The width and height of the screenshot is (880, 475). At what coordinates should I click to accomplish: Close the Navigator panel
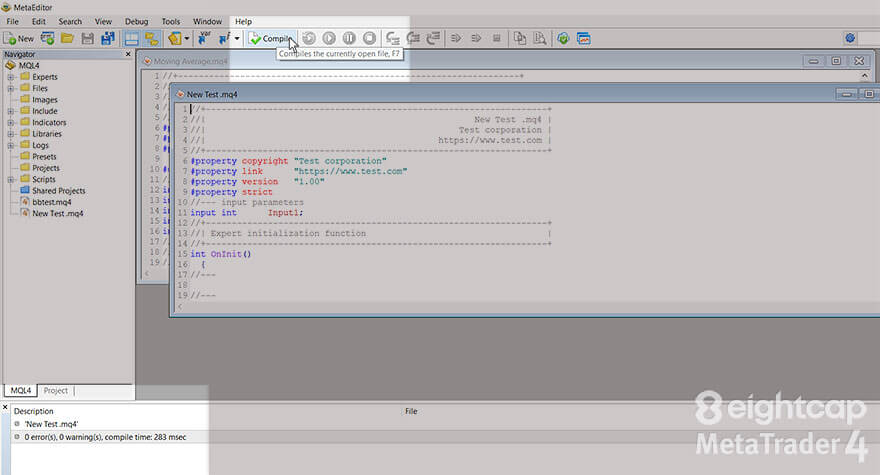[x=128, y=54]
